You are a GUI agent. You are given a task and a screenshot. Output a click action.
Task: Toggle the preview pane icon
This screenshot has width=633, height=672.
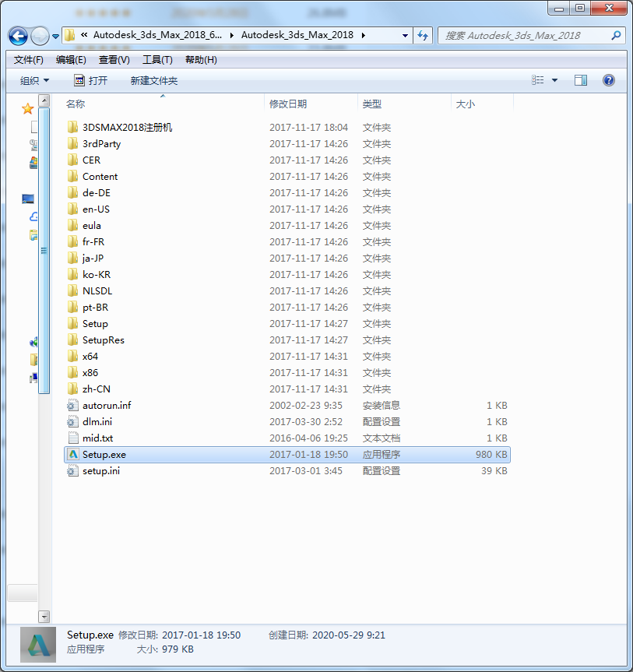click(580, 80)
